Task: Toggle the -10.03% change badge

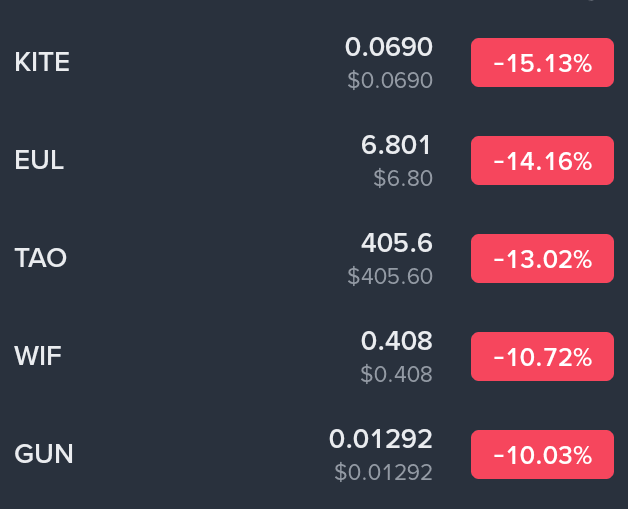Action: (542, 454)
